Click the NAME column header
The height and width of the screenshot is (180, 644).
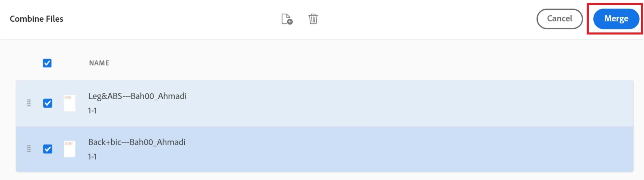tap(99, 63)
